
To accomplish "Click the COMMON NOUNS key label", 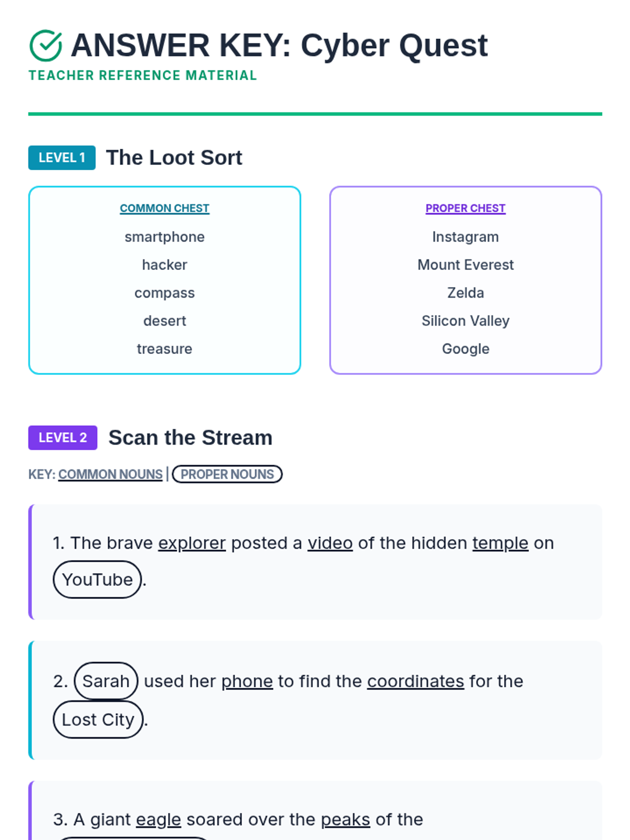I will 110,474.
